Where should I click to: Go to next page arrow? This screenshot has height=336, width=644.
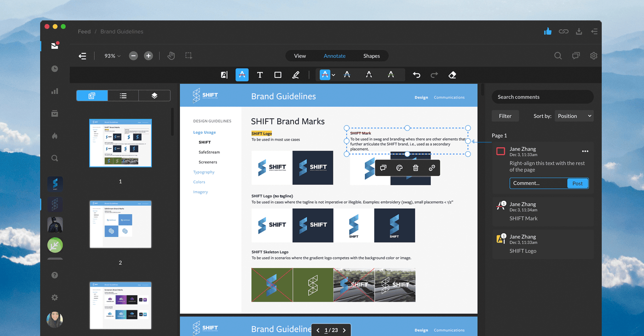coord(345,330)
